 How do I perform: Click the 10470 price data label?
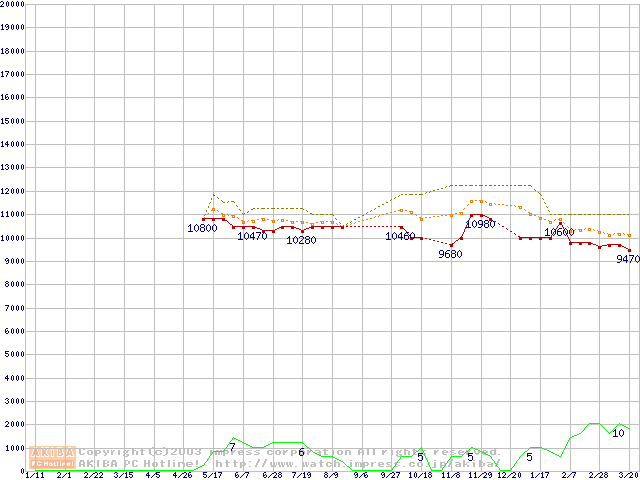[252, 236]
